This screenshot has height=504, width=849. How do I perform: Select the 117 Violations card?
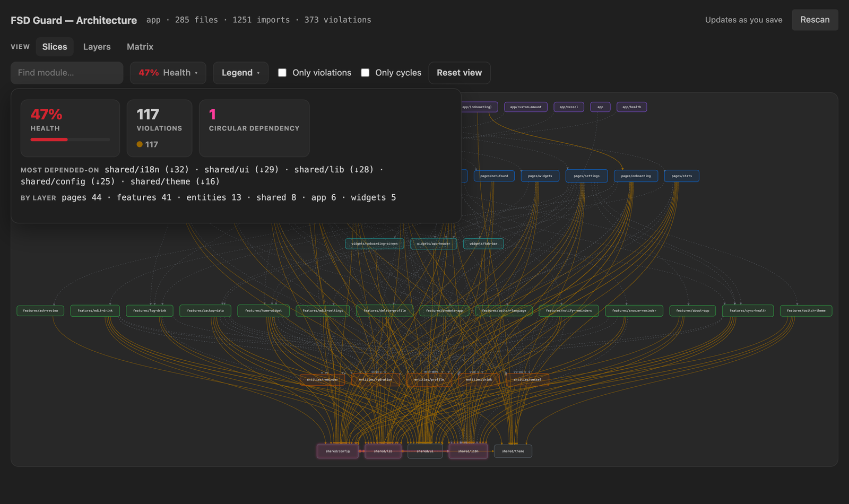[x=159, y=128]
